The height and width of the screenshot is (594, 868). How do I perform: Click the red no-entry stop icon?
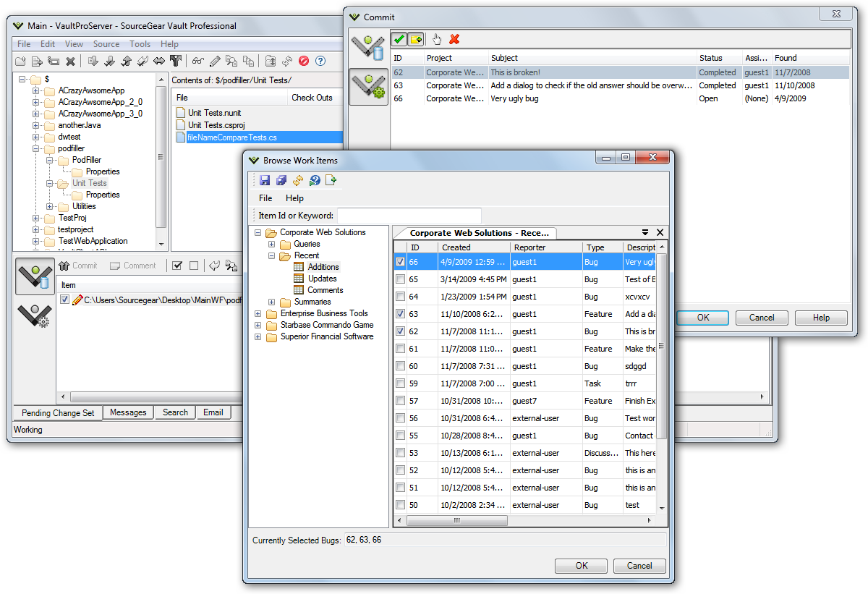[x=304, y=61]
